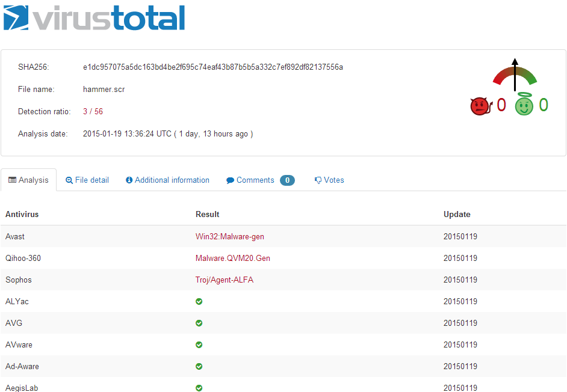Click the update date in AVG row
The width and height of the screenshot is (567, 392).
pos(460,323)
